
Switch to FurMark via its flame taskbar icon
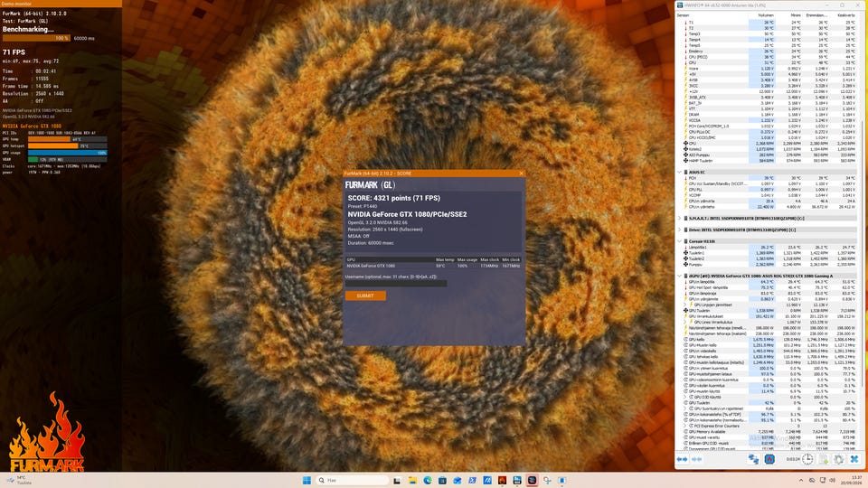click(x=502, y=480)
